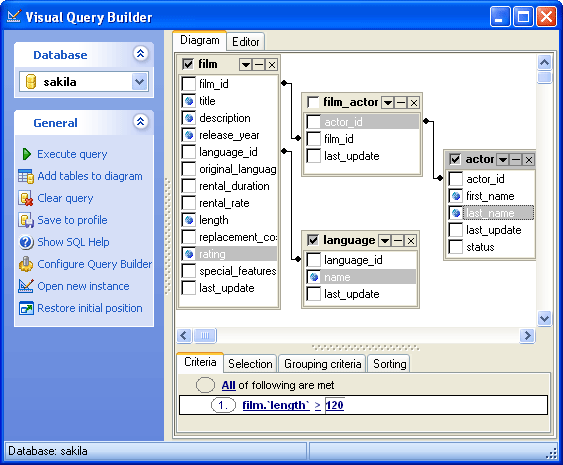Image resolution: width=563 pixels, height=465 pixels.
Task: Minimize the film table box
Action: click(259, 65)
